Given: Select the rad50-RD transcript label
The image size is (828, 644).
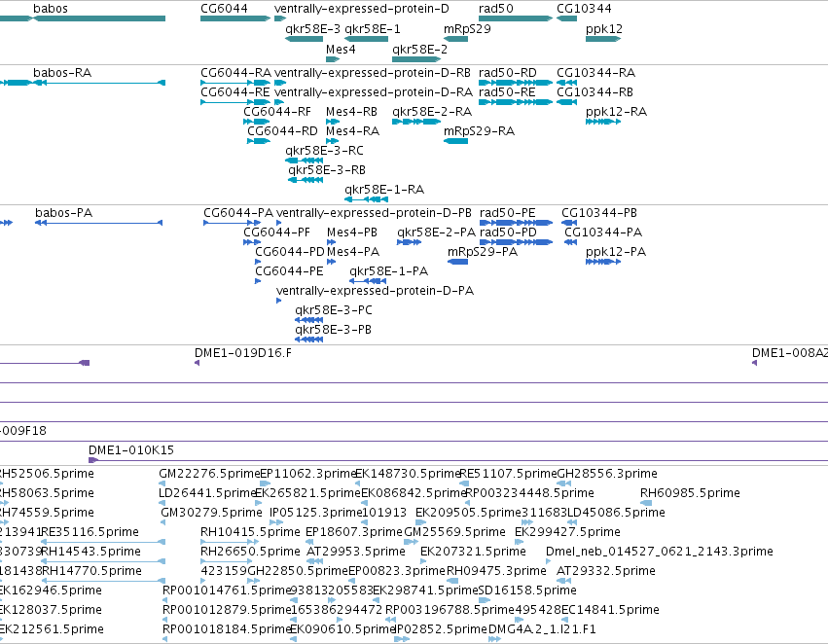Looking at the screenshot, I should pyautogui.click(x=508, y=73).
